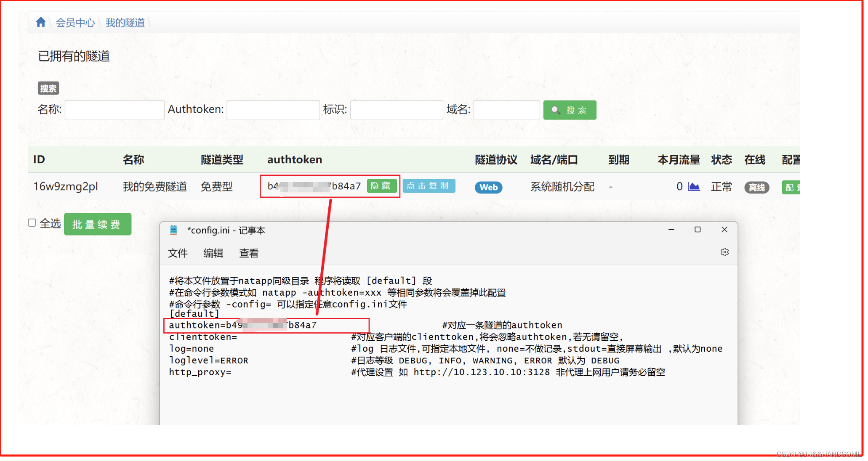Minimize the config.ini Notepad window
Image resolution: width=868 pixels, height=461 pixels.
(671, 230)
